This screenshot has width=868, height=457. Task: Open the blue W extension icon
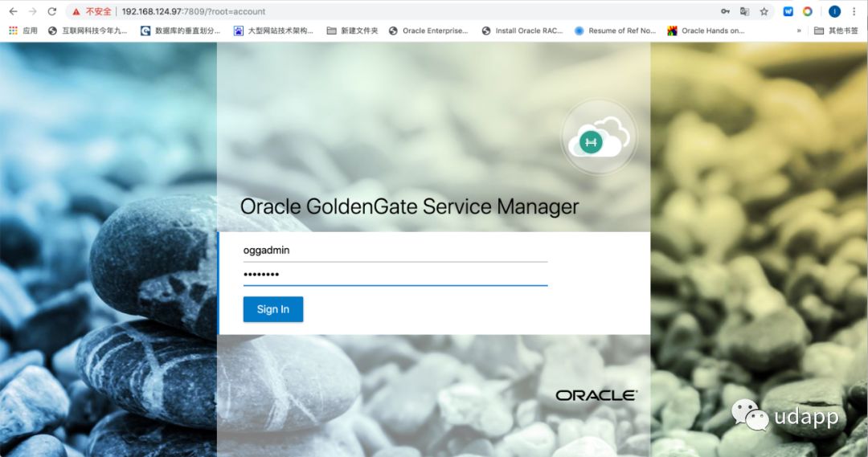(x=788, y=11)
